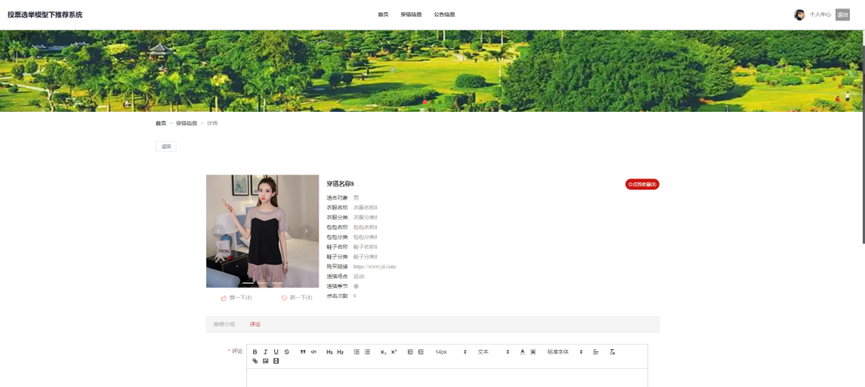Insert a video in the comment editor
The width and height of the screenshot is (865, 387).
[x=276, y=361]
